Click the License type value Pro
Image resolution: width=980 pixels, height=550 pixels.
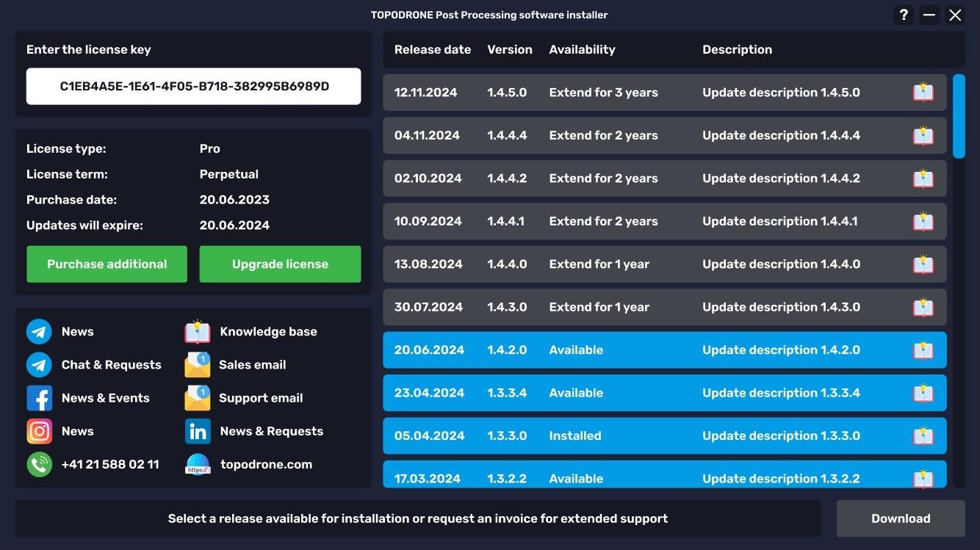(210, 148)
